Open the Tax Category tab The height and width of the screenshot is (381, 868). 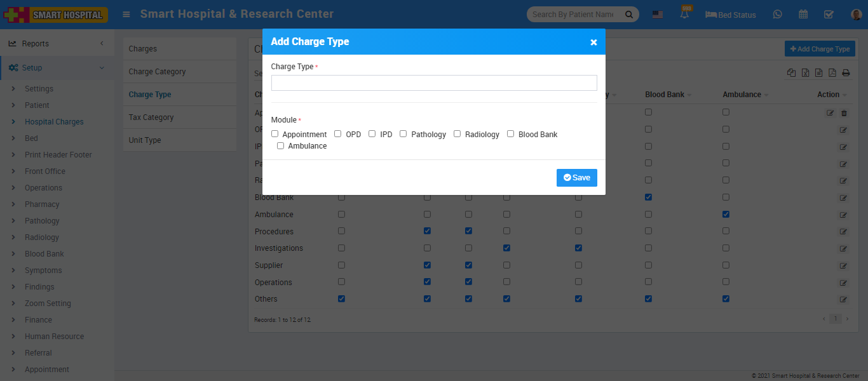coord(151,117)
